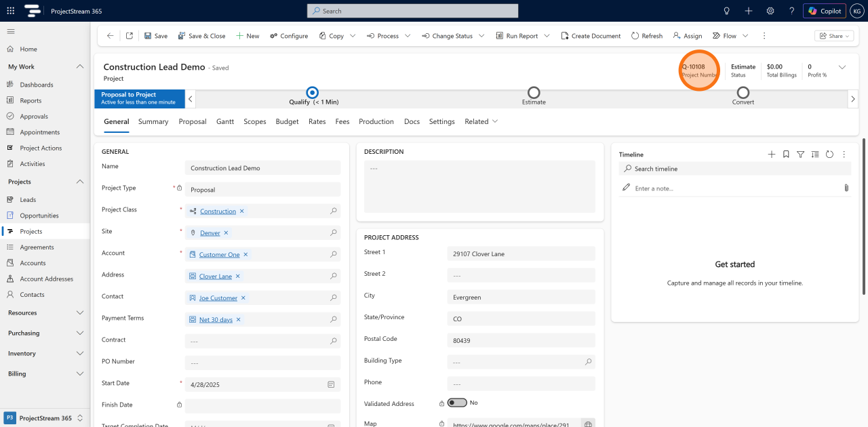The image size is (868, 427).
Task: Click the attachment paperclip in note field
Action: [x=846, y=188]
